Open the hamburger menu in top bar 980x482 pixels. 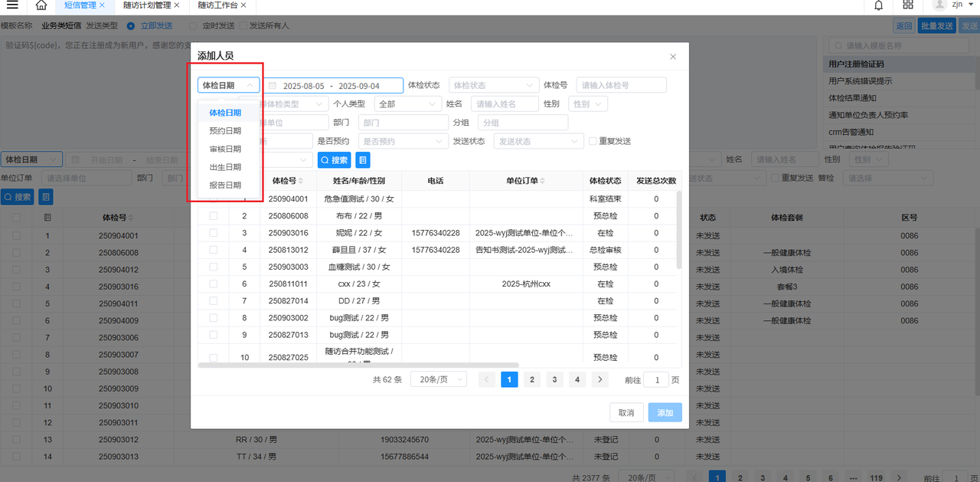click(x=12, y=5)
